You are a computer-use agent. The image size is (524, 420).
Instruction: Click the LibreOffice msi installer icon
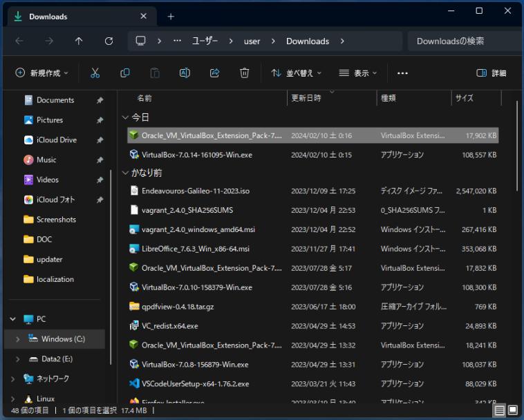click(134, 249)
